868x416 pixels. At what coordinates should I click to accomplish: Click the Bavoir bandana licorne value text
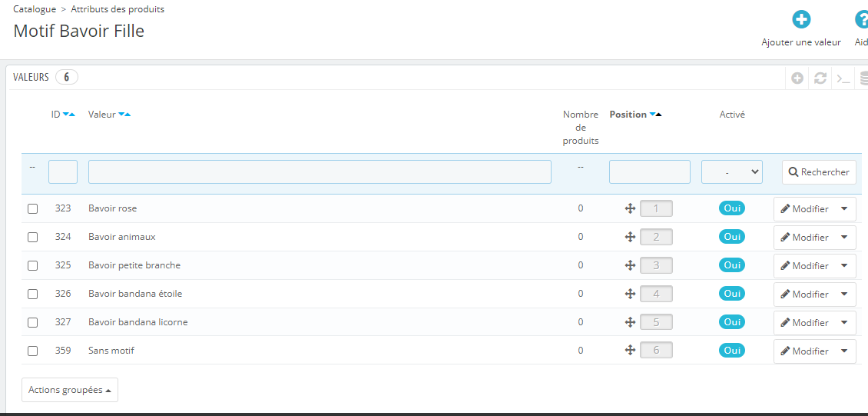(137, 322)
